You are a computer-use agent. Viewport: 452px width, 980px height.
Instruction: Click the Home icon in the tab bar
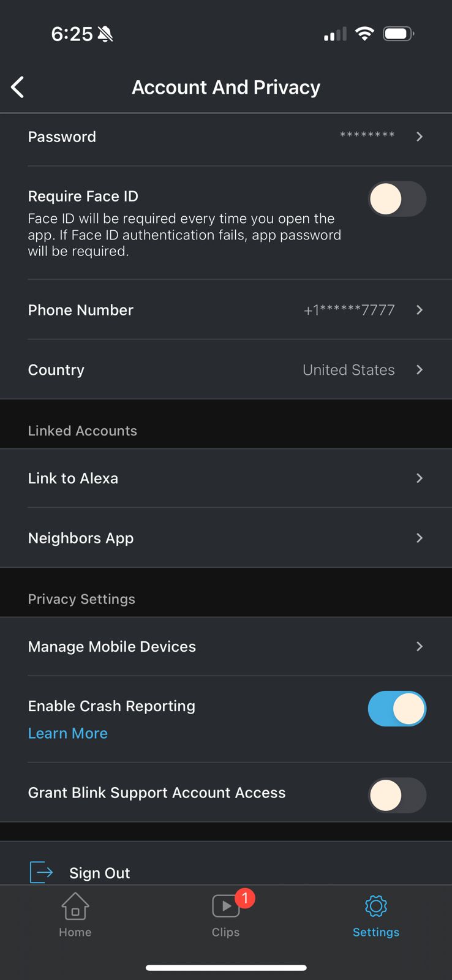tap(75, 907)
